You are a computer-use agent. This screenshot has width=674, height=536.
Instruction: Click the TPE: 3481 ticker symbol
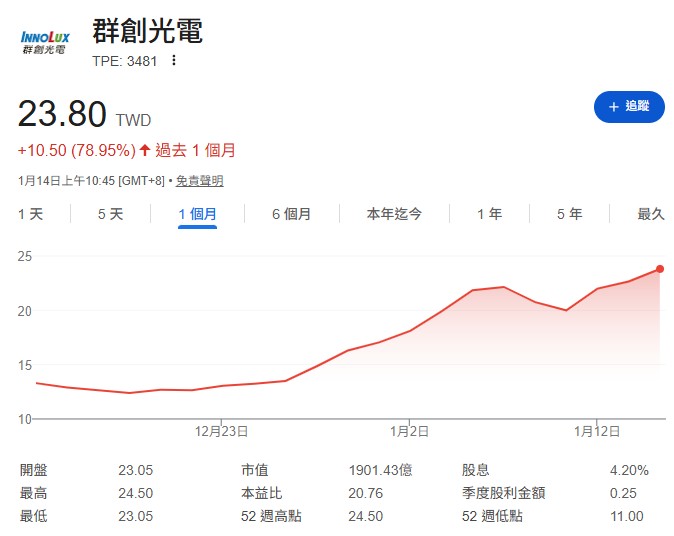[125, 61]
